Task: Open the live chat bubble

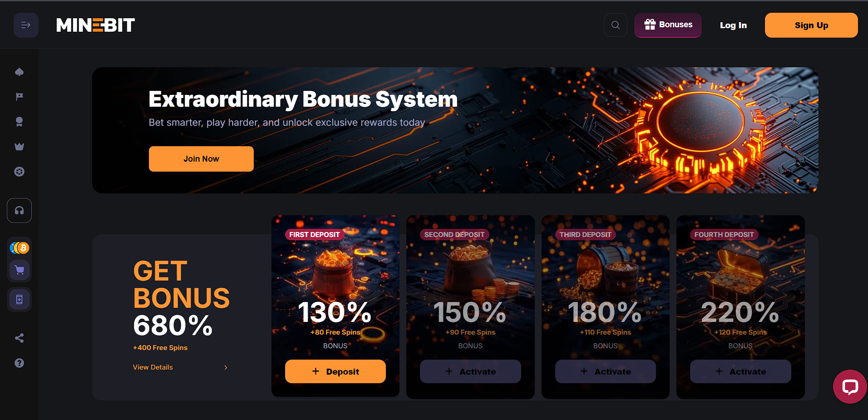Action: pos(850,387)
